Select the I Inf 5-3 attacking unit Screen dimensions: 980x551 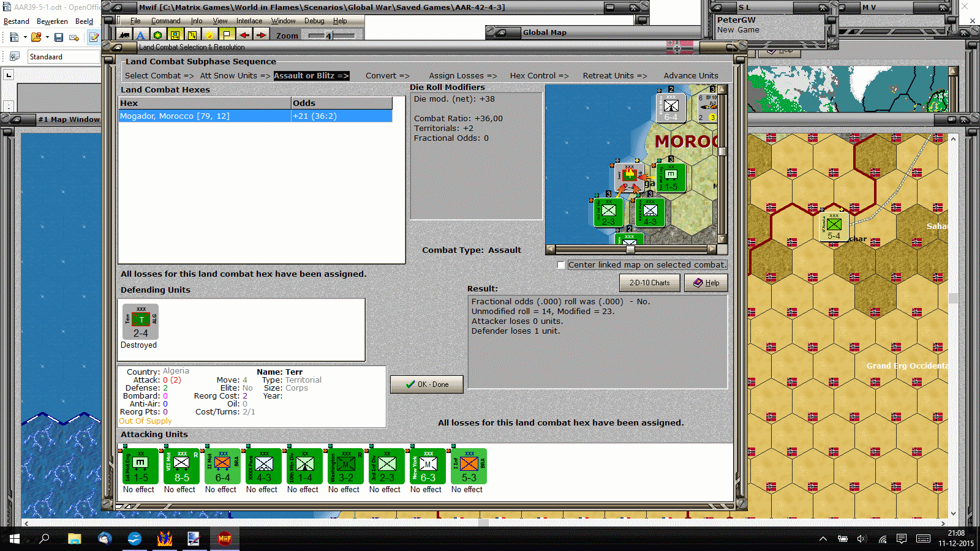[x=469, y=467]
